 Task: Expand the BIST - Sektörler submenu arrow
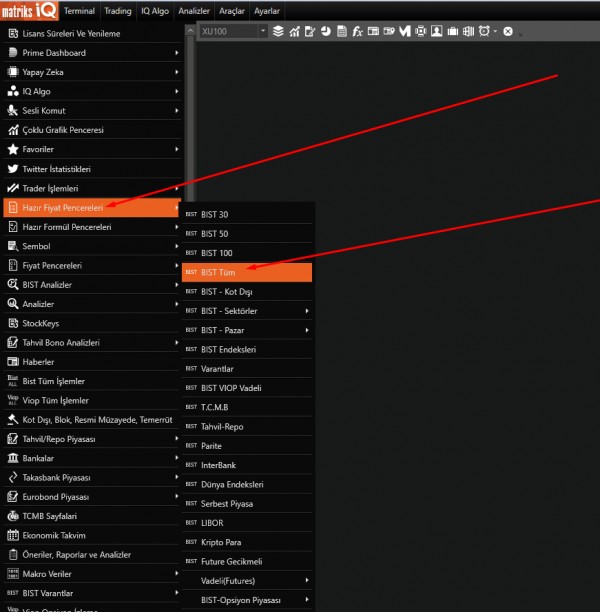point(307,311)
